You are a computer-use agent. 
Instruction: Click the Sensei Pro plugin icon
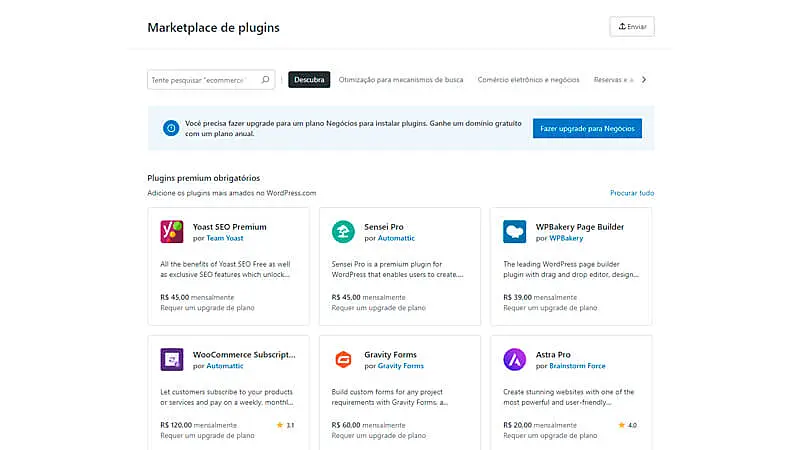tap(343, 232)
